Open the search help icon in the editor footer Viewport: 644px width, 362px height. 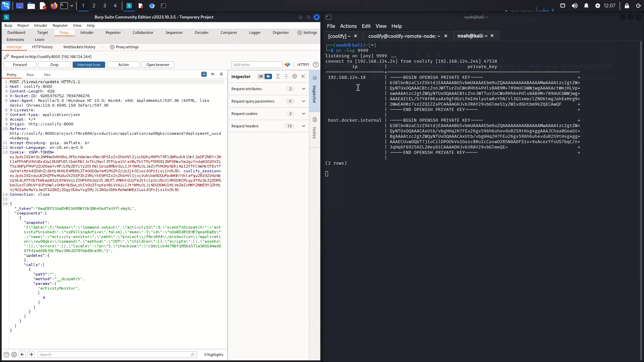pyautogui.click(x=6, y=355)
